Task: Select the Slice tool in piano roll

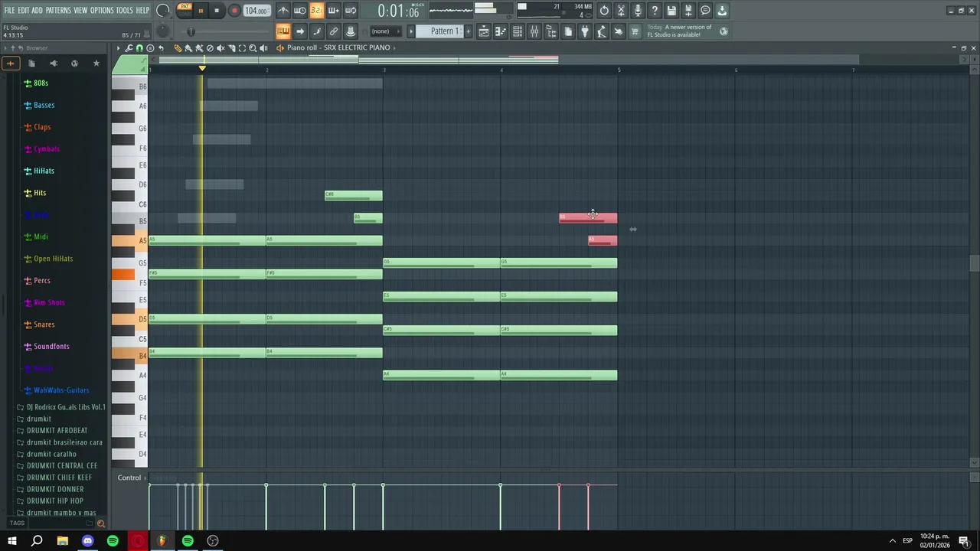Action: click(231, 47)
